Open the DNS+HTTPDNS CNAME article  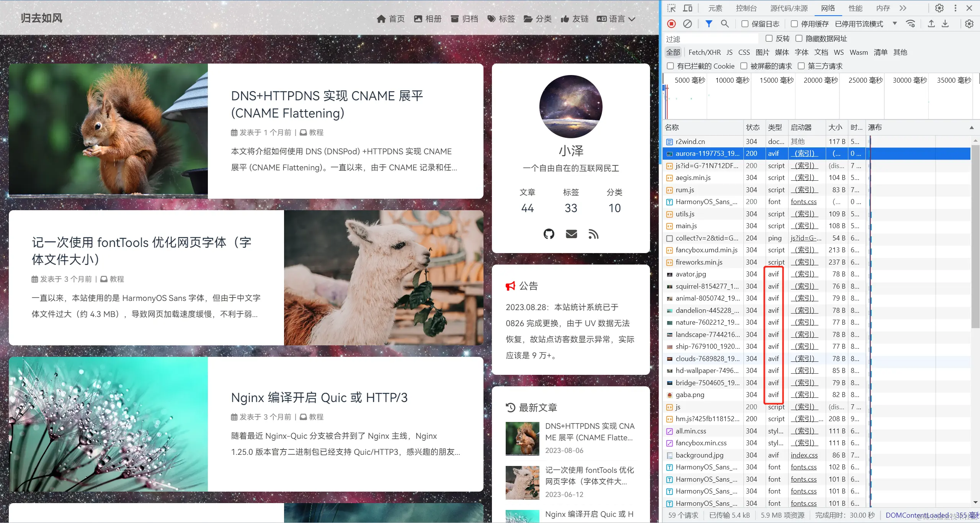coord(327,104)
